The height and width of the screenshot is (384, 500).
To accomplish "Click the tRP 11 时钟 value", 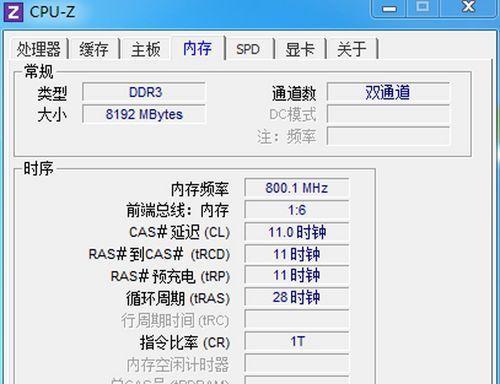I will click(297, 275).
